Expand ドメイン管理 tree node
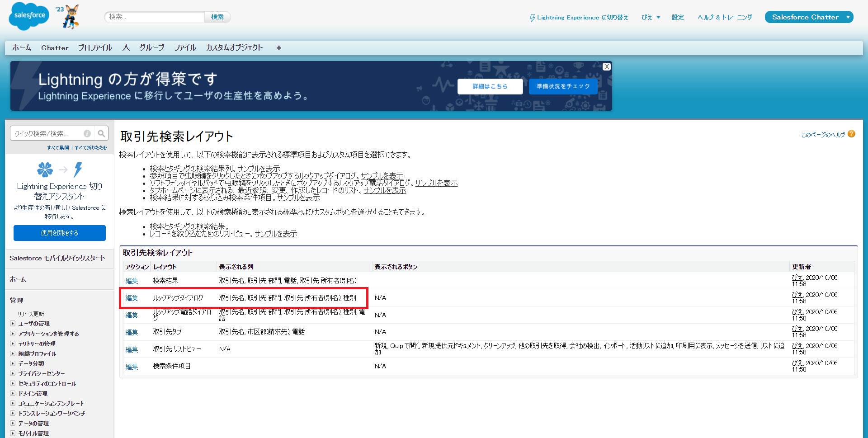Screen dimensions: 868x438 [13, 393]
